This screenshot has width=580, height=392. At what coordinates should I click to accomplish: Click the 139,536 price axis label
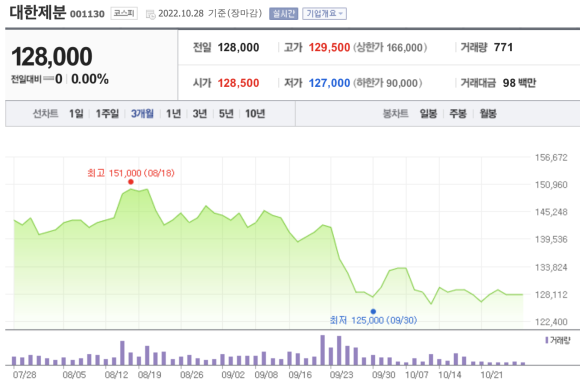pyautogui.click(x=551, y=240)
